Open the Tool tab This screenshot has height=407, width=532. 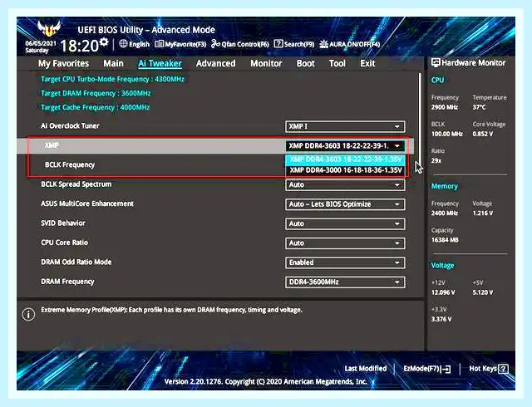pyautogui.click(x=337, y=63)
